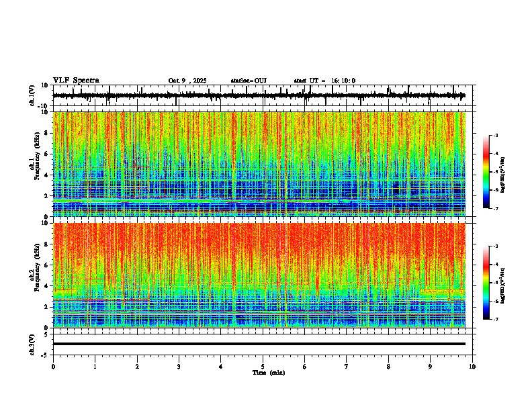Select the "start UT = 16:10: 0" text
The image size is (532, 411).
pyautogui.click(x=324, y=81)
